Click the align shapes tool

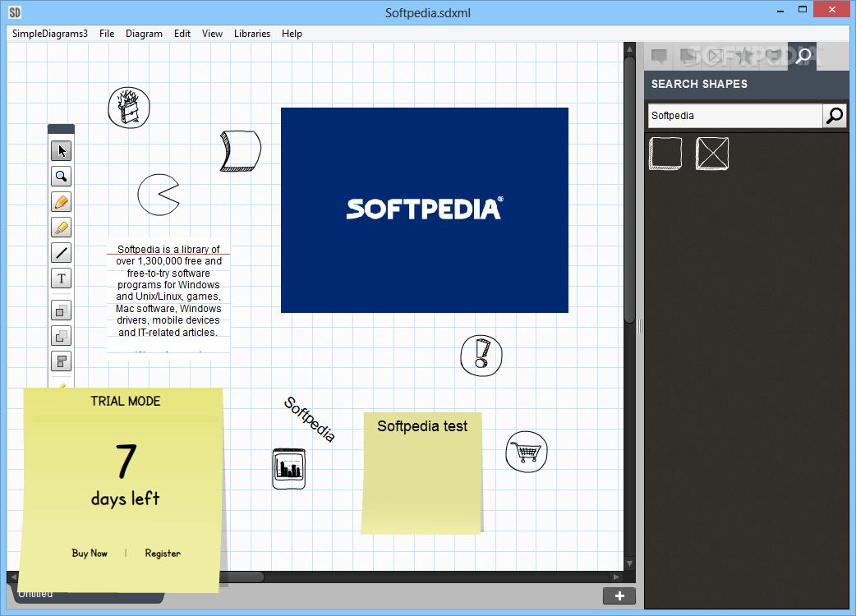pos(61,361)
